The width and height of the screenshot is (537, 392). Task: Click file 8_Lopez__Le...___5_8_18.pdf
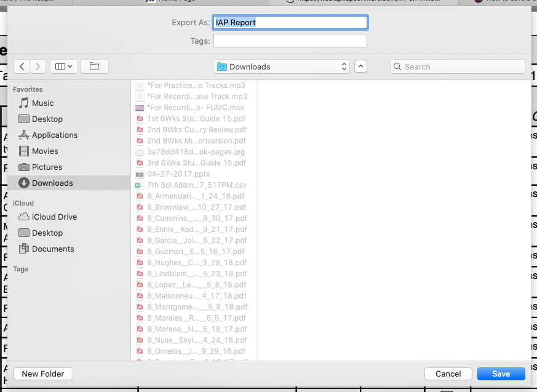click(x=194, y=285)
